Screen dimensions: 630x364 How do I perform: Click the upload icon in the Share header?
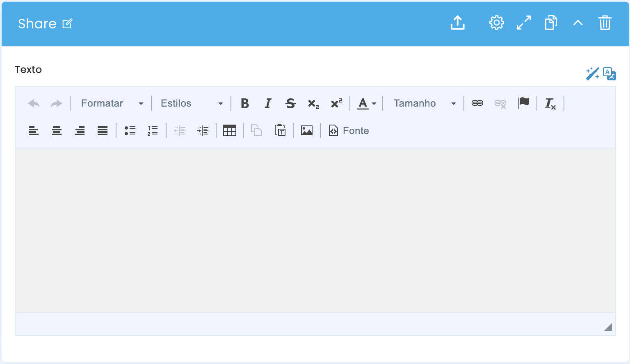point(457,23)
